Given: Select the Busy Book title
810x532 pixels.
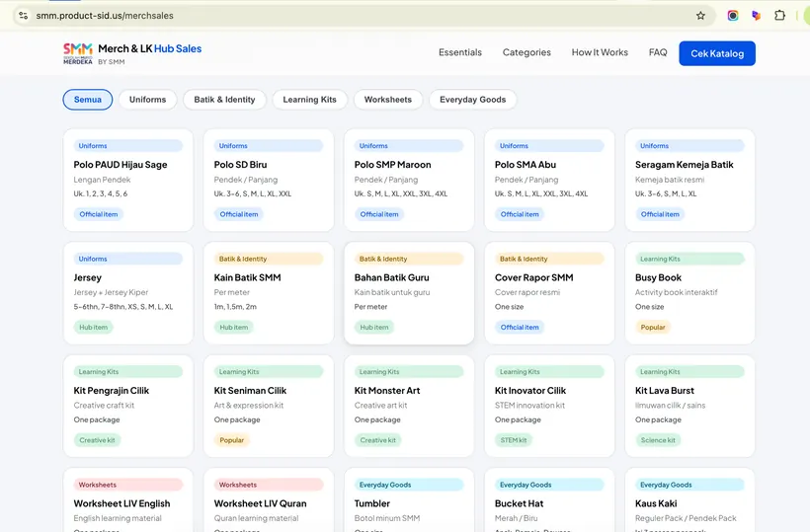Looking at the screenshot, I should tap(658, 277).
